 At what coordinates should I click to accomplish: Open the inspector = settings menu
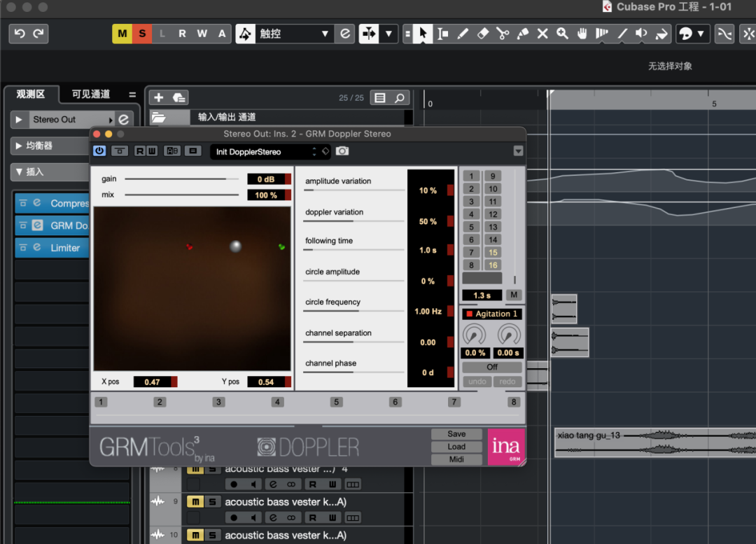click(132, 95)
